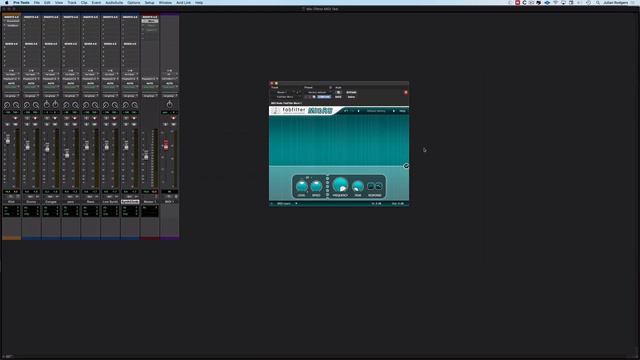Record-enable the Kick track
The width and height of the screenshot is (640, 360).
[x=15, y=118]
